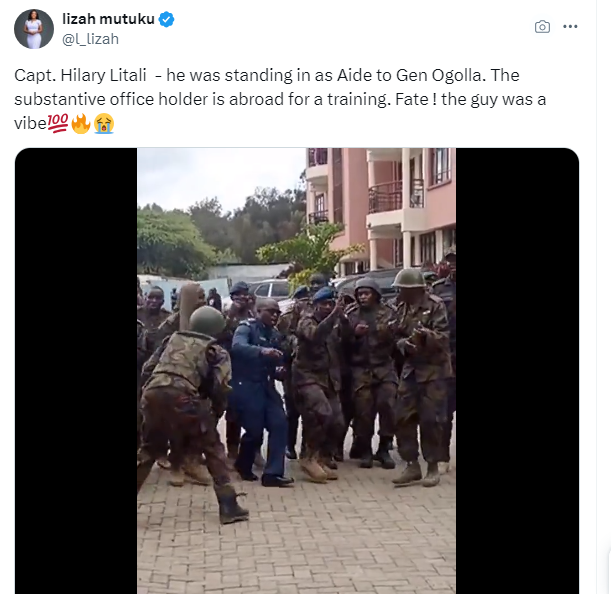Click the camera icon near the top right
The image size is (611, 594).
[542, 27]
